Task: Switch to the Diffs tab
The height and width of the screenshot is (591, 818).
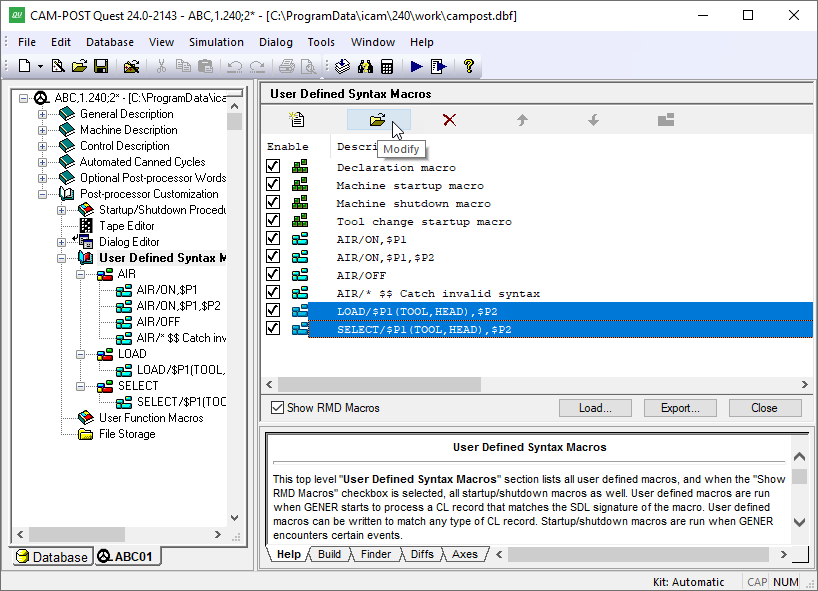Action: click(x=422, y=554)
